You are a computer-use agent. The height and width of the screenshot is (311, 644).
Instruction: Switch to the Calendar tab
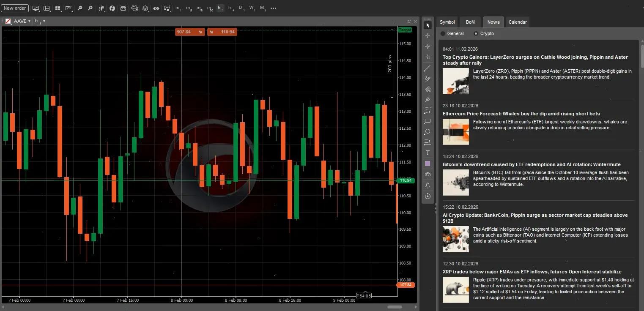(x=518, y=22)
